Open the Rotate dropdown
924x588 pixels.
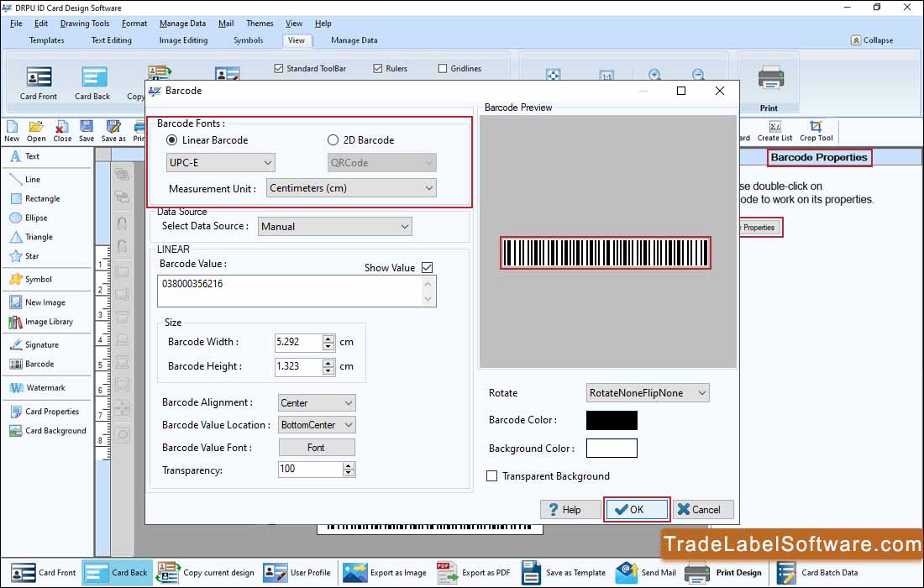click(x=648, y=393)
